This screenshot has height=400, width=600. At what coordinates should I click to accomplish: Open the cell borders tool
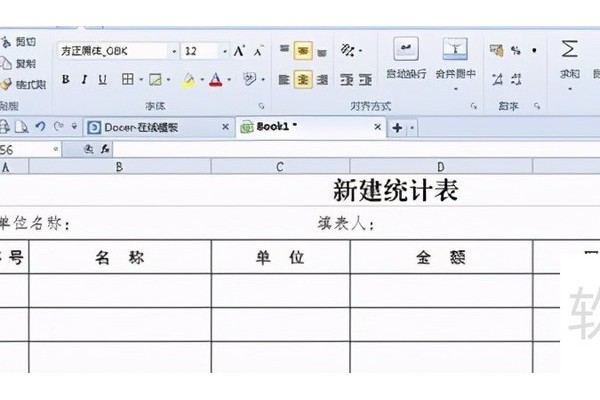coord(128,79)
